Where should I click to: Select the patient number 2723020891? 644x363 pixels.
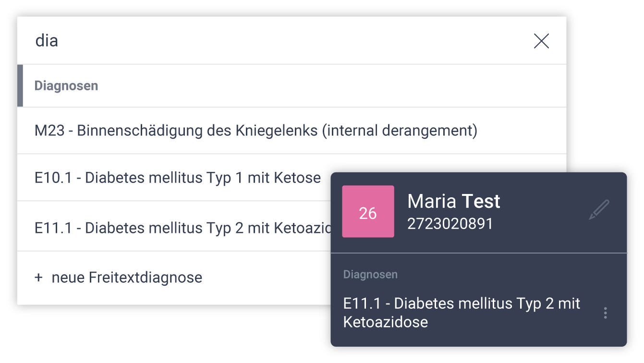pos(450,224)
